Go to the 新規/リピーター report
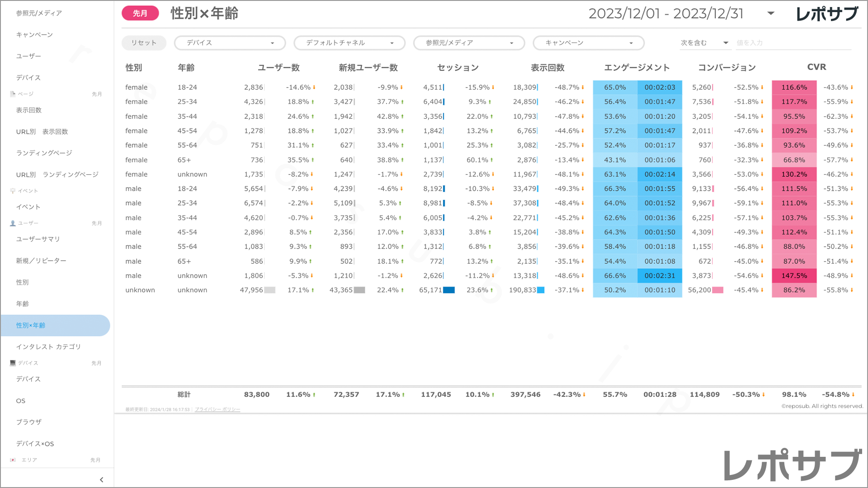Image resolution: width=868 pixels, height=488 pixels. click(x=41, y=261)
